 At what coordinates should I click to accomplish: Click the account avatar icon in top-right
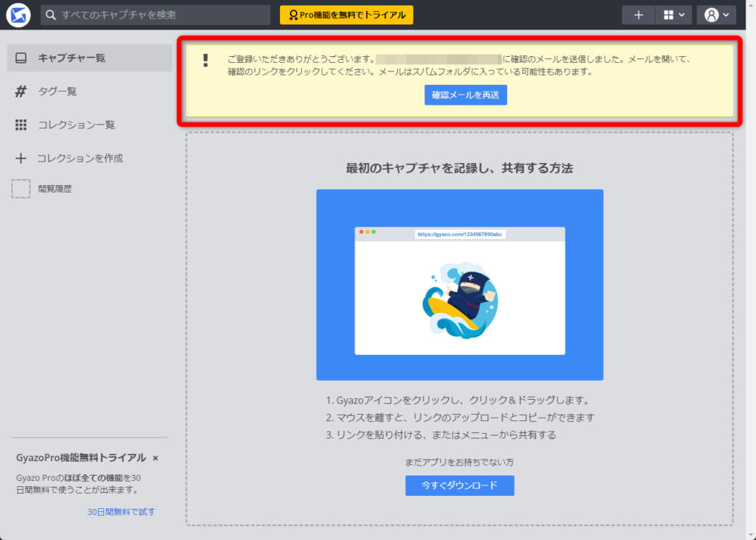(710, 14)
